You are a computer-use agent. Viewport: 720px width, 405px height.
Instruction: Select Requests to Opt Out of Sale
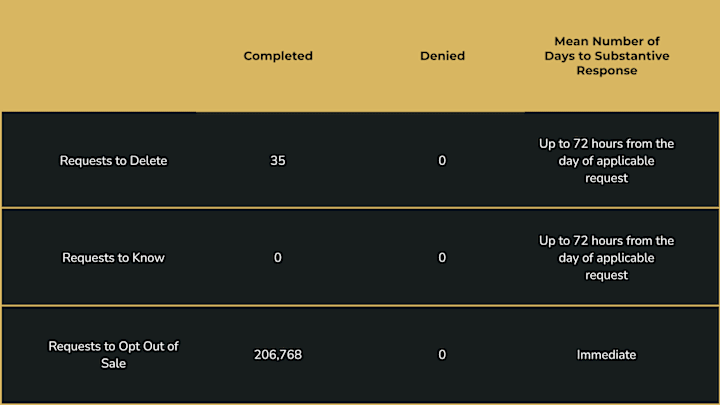(113, 354)
